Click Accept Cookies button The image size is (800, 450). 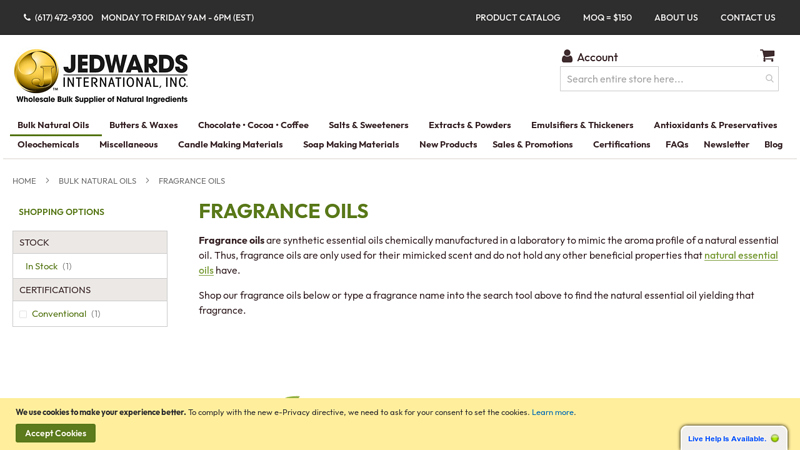click(56, 433)
